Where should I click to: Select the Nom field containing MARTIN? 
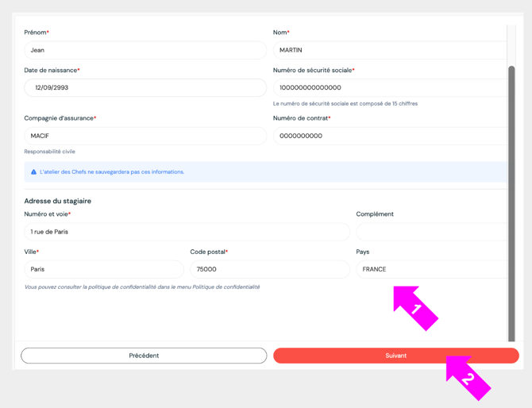pyautogui.click(x=389, y=50)
